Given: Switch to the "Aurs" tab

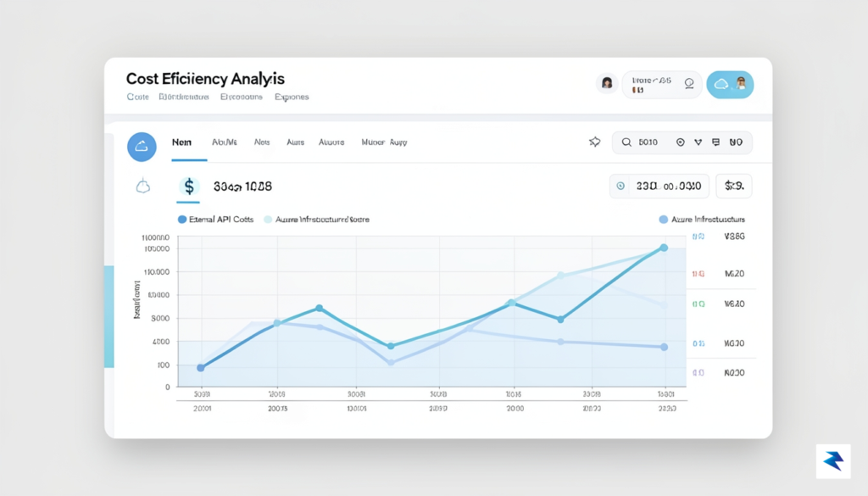Looking at the screenshot, I should tap(295, 142).
